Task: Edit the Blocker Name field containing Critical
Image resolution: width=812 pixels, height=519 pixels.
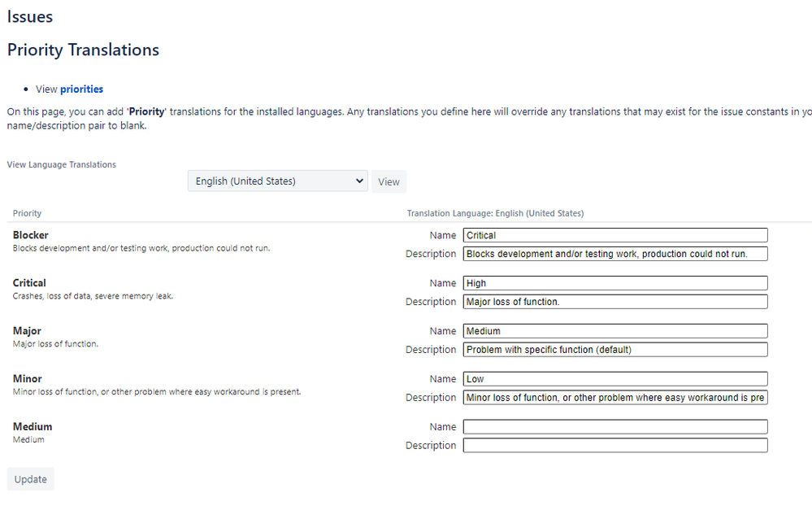Action: [615, 235]
